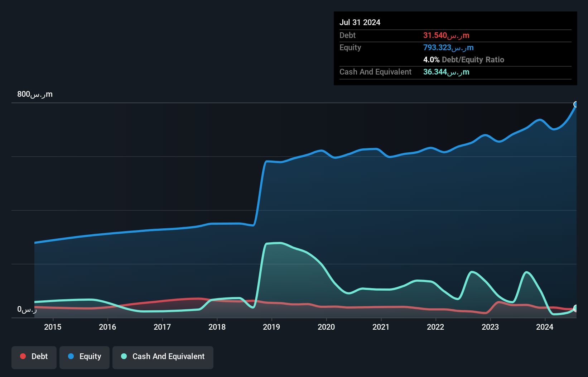Click the 2023 x-axis label
588x377 pixels.
pos(490,327)
